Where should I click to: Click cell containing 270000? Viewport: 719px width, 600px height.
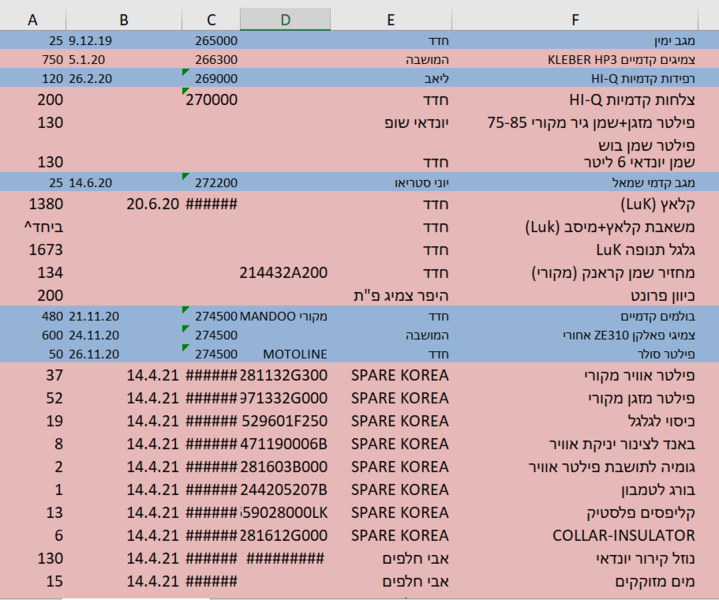tap(212, 100)
